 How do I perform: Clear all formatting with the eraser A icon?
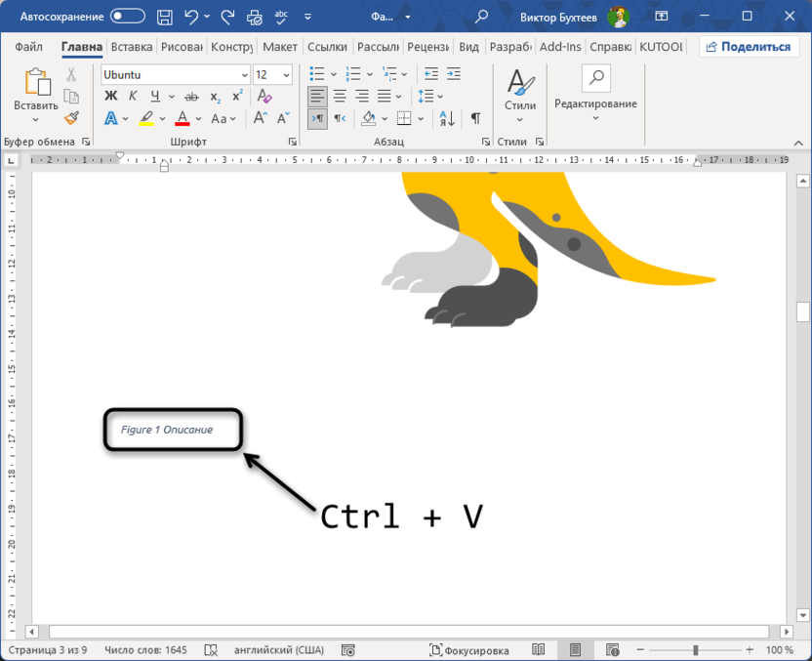pyautogui.click(x=262, y=95)
